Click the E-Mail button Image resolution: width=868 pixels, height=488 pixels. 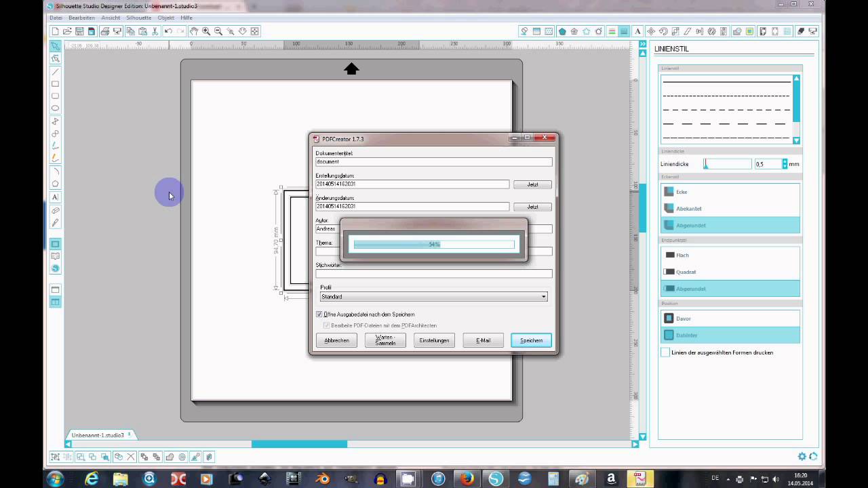(x=483, y=340)
